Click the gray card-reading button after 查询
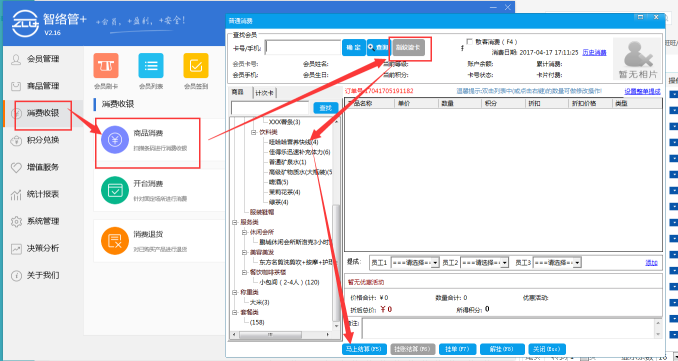Screen dimensions: 678x361 (409, 48)
